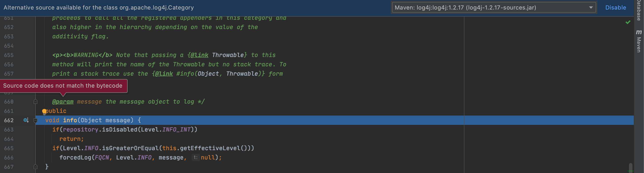
Task: Click the 't:' parameter hint
Action: point(196,157)
